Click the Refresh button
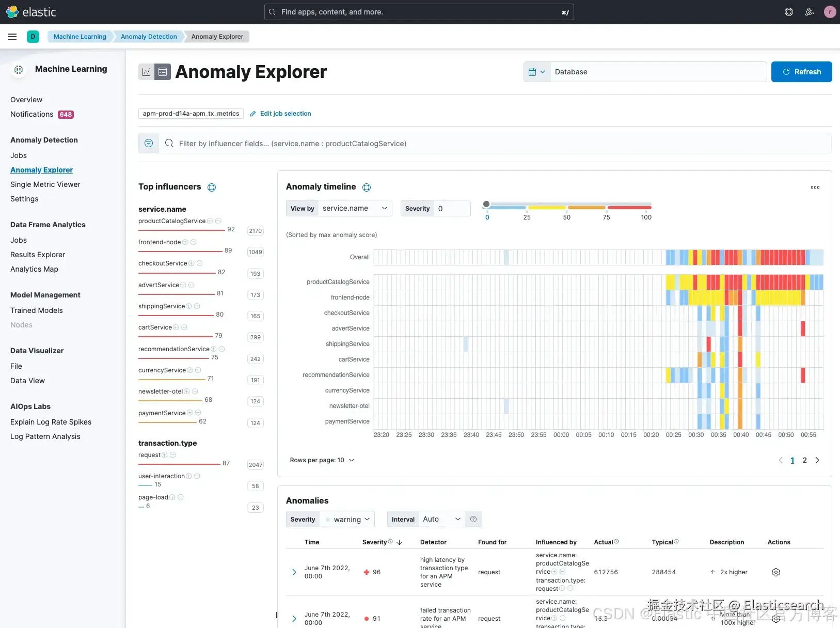This screenshot has width=840, height=628. (x=801, y=72)
